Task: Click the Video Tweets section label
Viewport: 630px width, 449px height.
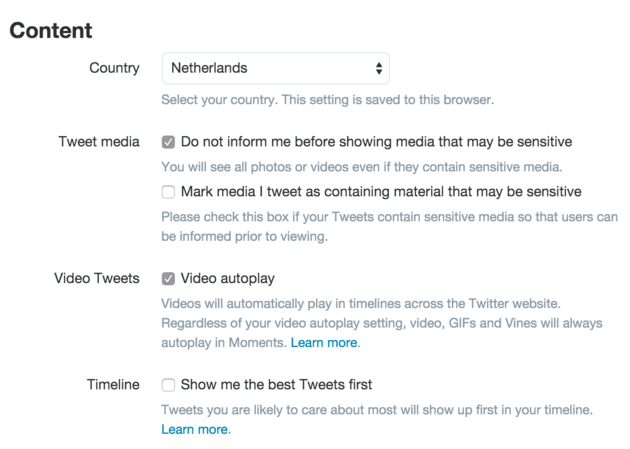Action: [97, 278]
